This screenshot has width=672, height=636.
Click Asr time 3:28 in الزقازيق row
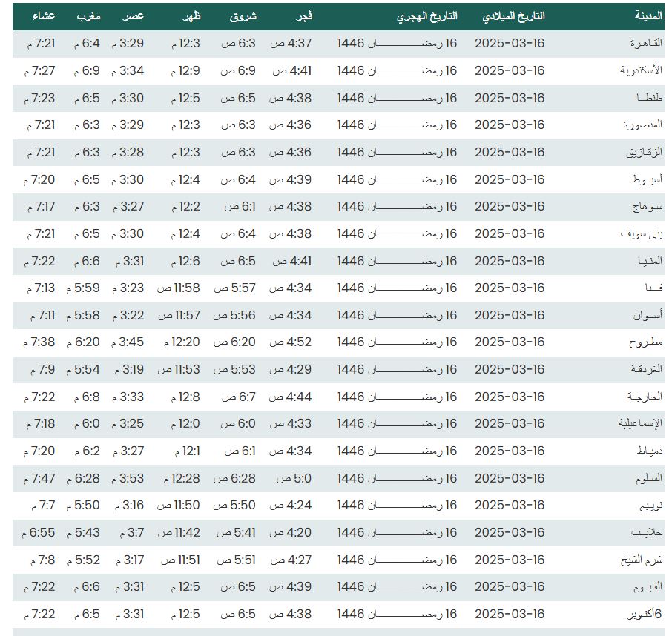tap(128, 153)
